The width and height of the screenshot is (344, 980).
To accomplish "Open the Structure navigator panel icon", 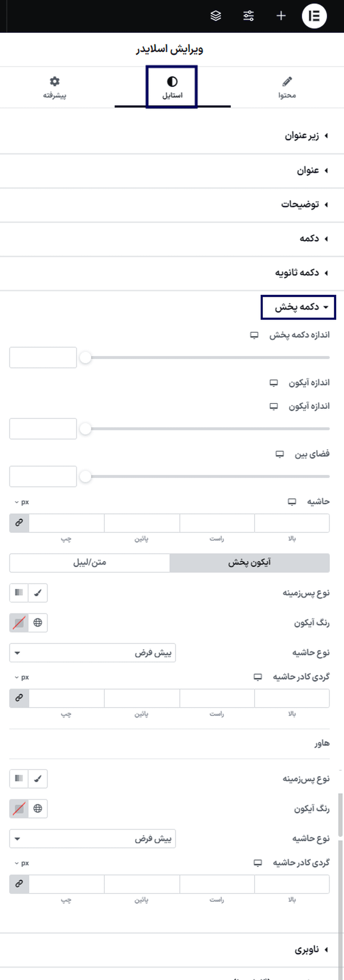I will pos(214,15).
